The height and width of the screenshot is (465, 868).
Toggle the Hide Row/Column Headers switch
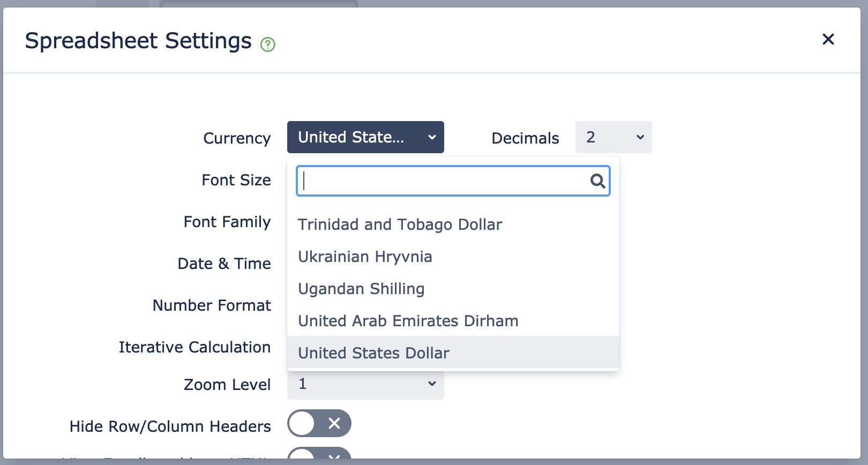point(319,424)
